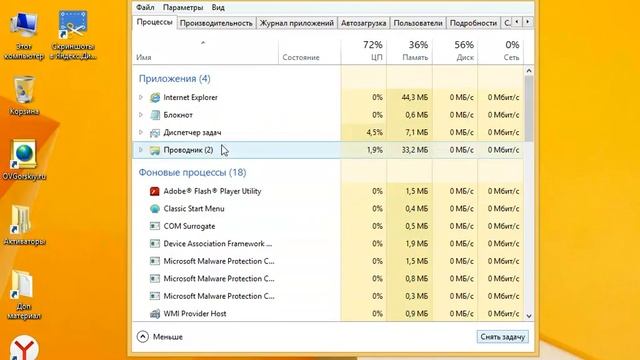
Task: Collapse details with the Меньше arrow
Action: (x=142, y=337)
